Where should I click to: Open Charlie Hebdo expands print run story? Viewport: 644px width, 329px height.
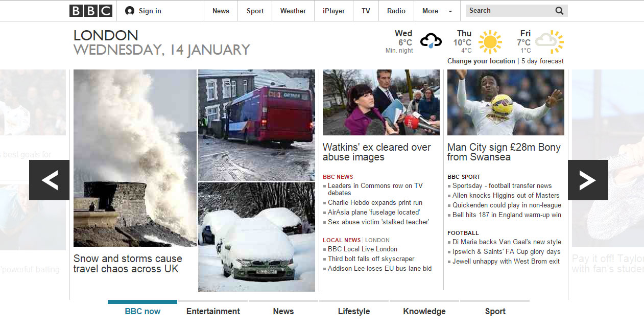click(375, 202)
